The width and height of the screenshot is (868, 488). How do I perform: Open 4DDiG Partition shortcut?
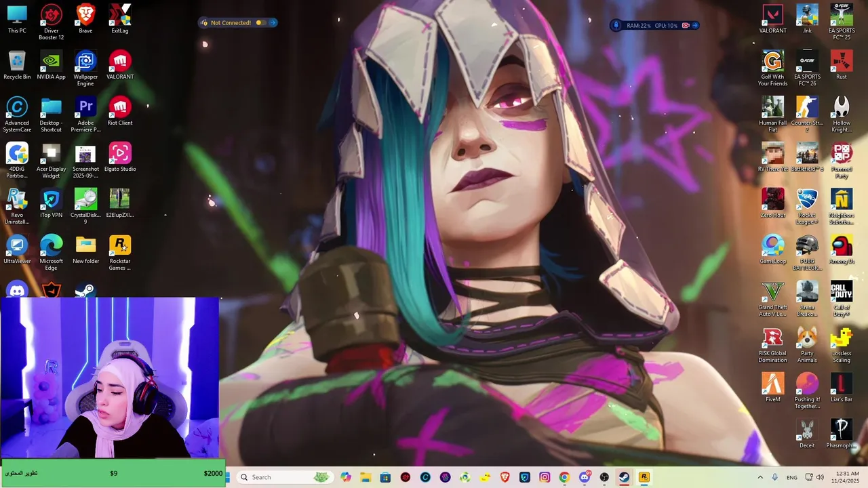pyautogui.click(x=17, y=161)
